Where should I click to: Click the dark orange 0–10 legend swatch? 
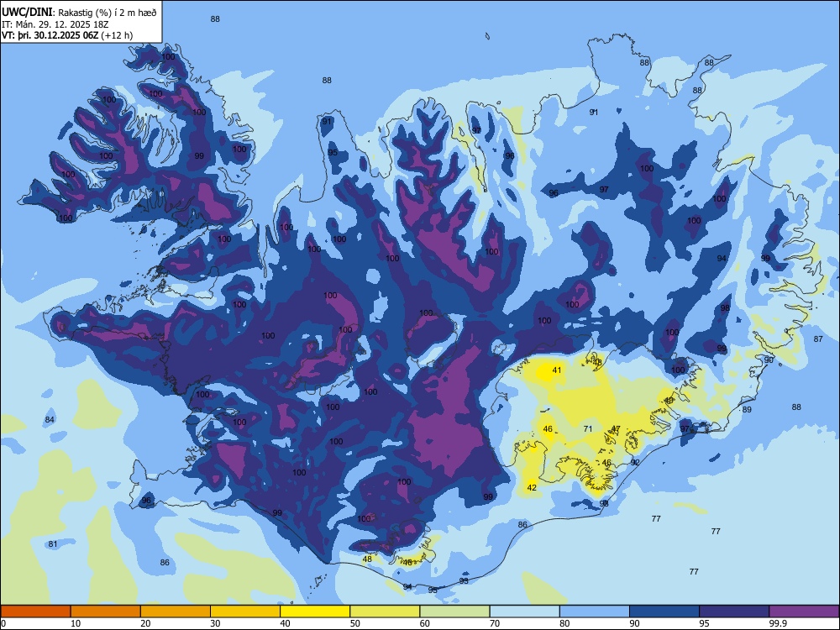coord(35,612)
